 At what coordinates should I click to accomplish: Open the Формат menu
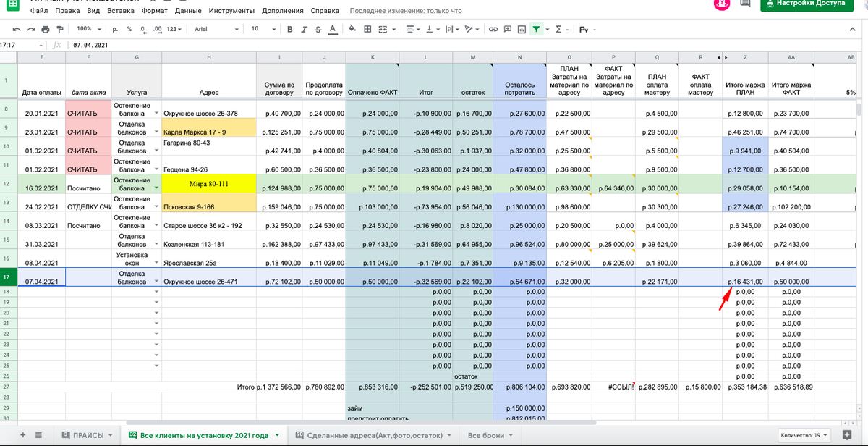tap(155, 12)
